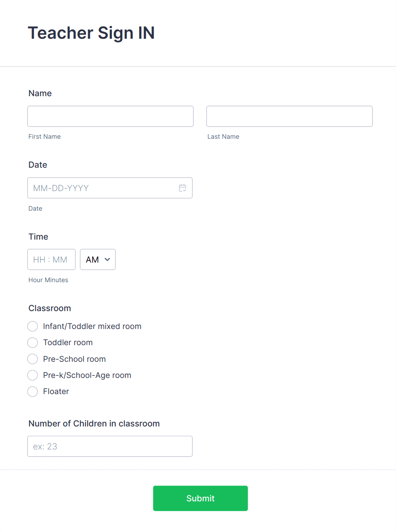Mark yourself as a Floater

tap(32, 392)
